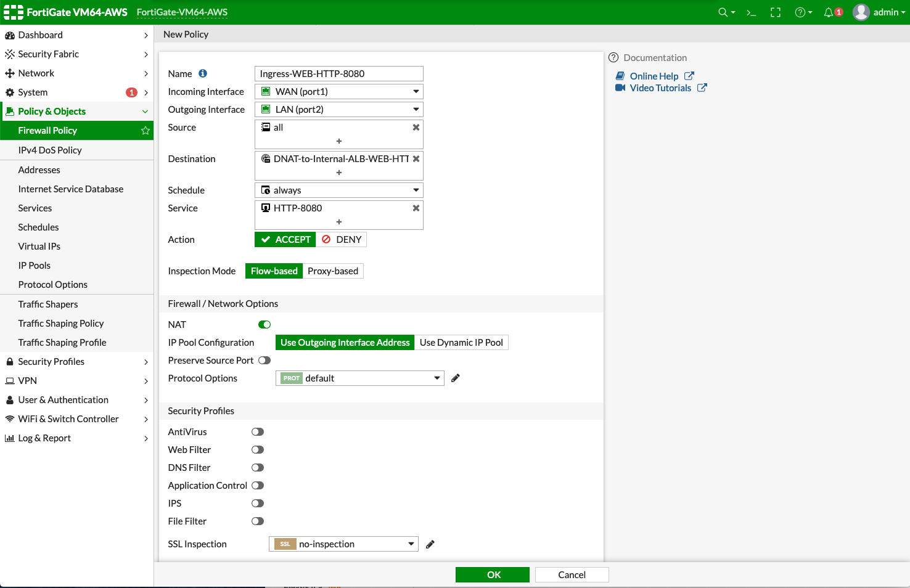The image size is (910, 588).
Task: Toggle fullscreen mode icon in header
Action: [x=776, y=12]
